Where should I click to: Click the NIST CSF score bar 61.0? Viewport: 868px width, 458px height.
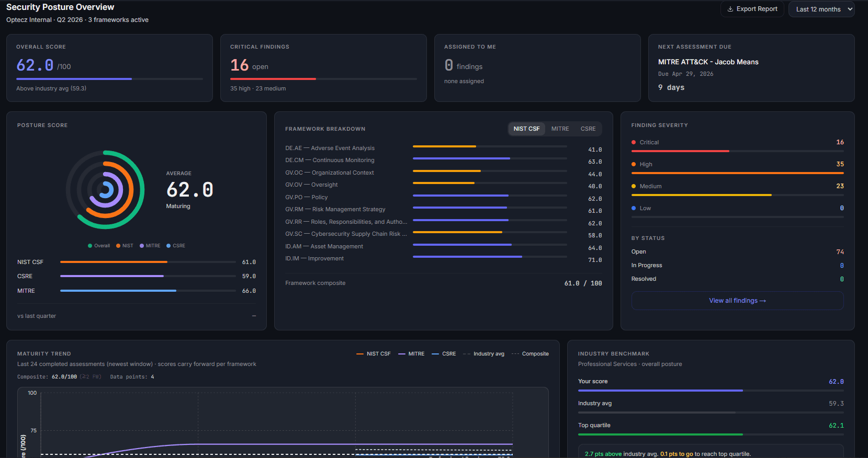tap(148, 262)
